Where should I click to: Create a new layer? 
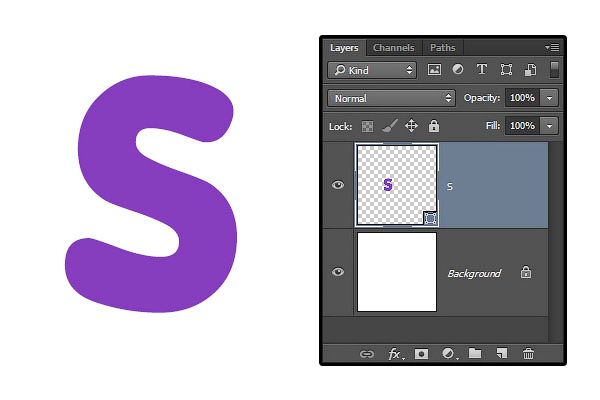click(502, 353)
